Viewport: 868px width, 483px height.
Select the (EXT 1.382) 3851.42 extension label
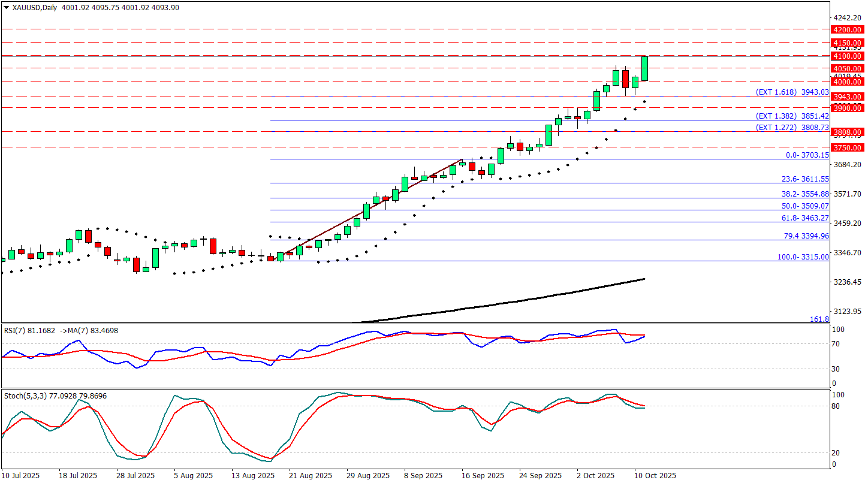[x=792, y=116]
